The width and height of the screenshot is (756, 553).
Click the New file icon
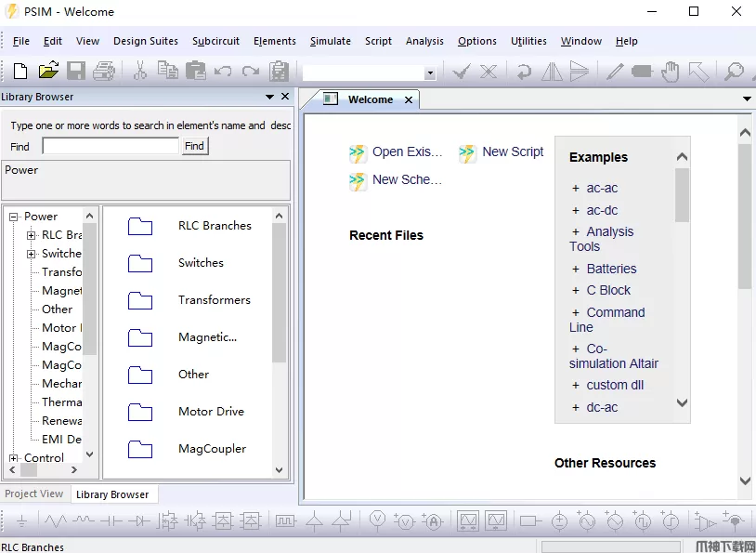[21, 71]
